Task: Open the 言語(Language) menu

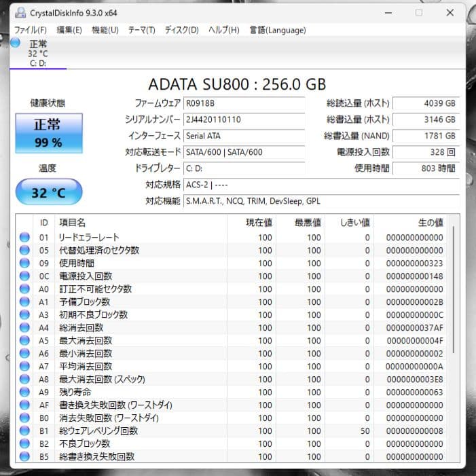Action: [278, 30]
